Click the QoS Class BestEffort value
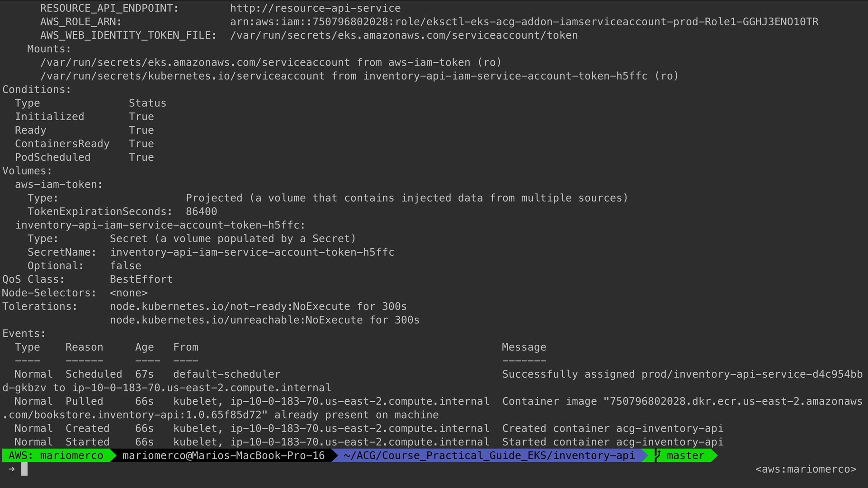This screenshot has width=868, height=488. click(x=141, y=279)
